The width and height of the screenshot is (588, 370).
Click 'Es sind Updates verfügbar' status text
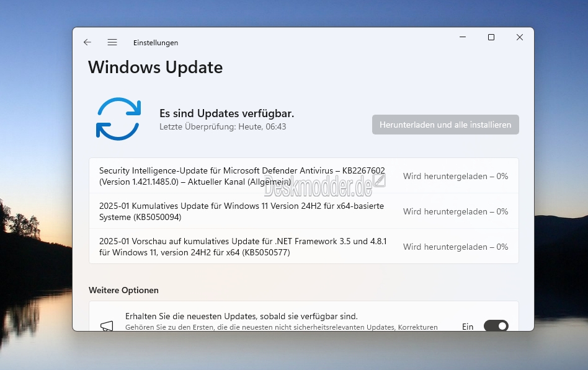click(226, 113)
